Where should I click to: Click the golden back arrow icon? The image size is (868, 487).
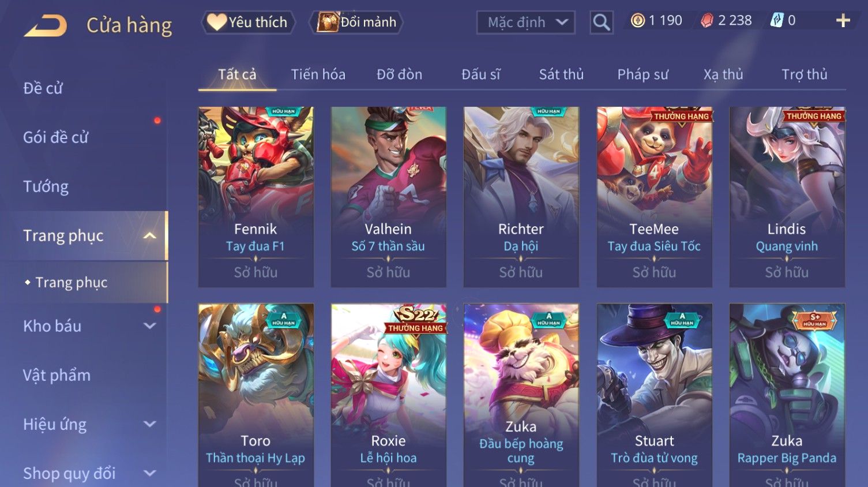pyautogui.click(x=45, y=25)
